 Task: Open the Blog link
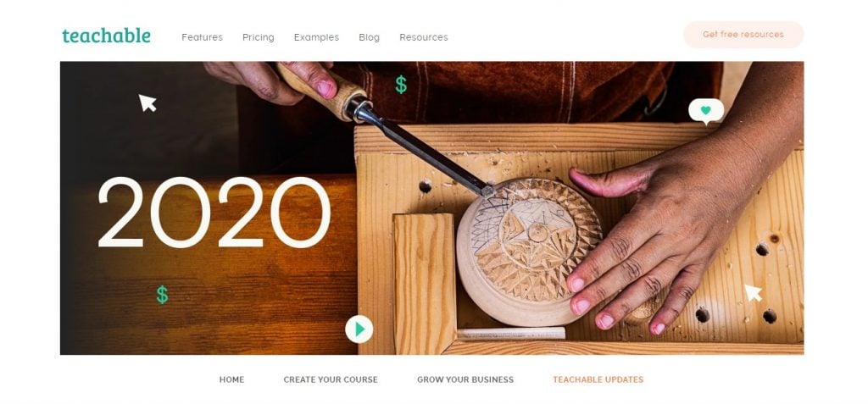[369, 37]
